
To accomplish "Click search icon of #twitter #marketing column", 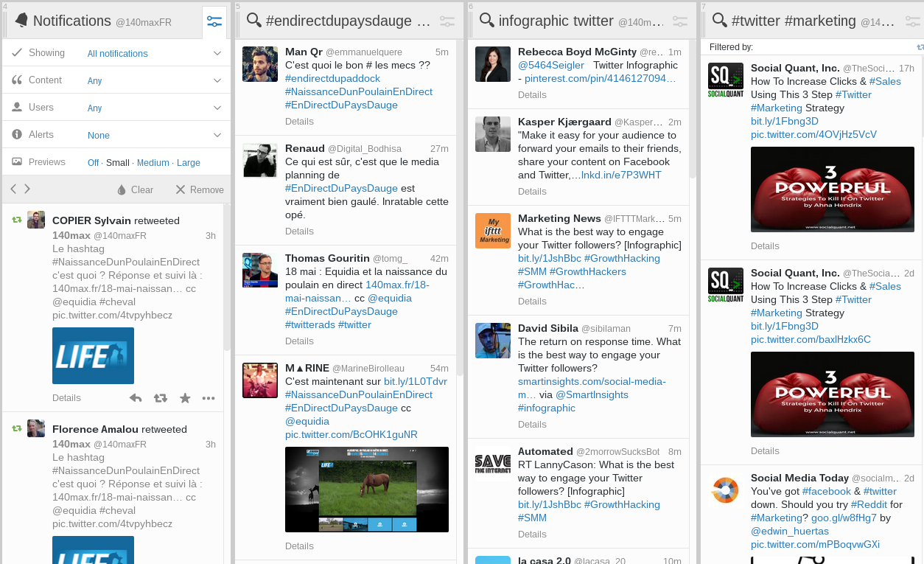I will tap(720, 21).
